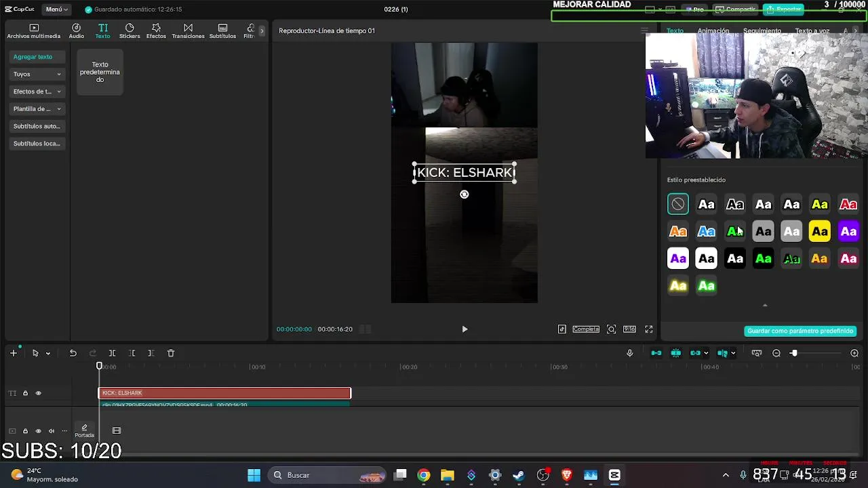Open the Archivos multimedia panel
This screenshot has height=488, width=868.
[x=34, y=31]
